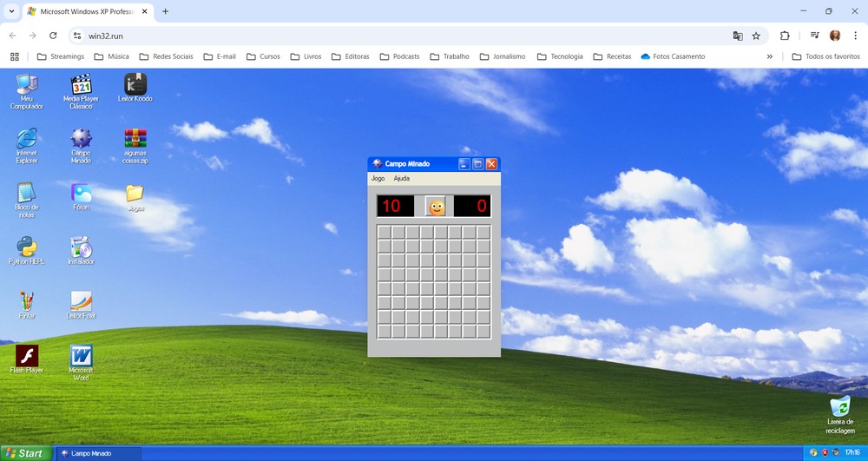The image size is (868, 461).
Task: Open Fotos Casamento bookmark link
Action: pos(673,56)
